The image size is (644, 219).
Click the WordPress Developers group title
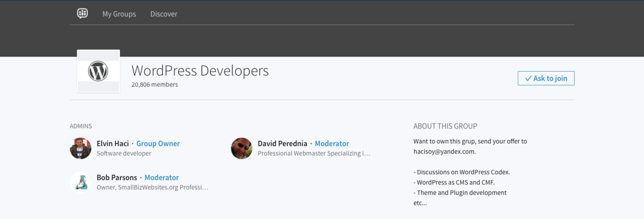coord(200,70)
